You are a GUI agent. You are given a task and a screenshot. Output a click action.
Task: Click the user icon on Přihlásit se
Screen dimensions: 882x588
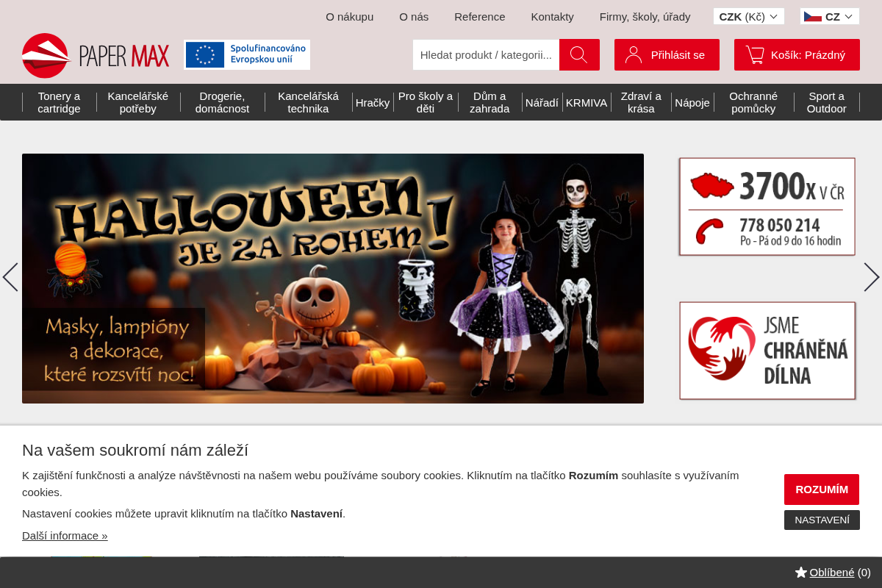(x=634, y=54)
